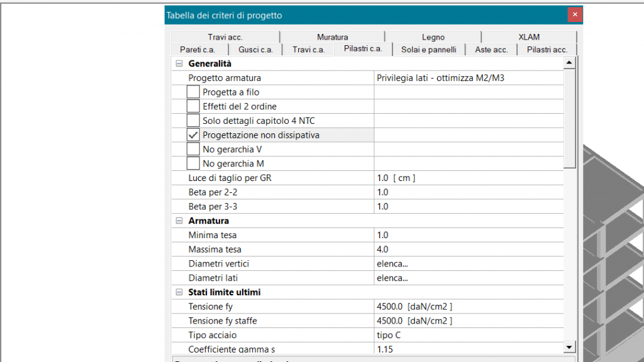Collapse the Generalità section
Screen dimensions: 644x362
pos(179,63)
